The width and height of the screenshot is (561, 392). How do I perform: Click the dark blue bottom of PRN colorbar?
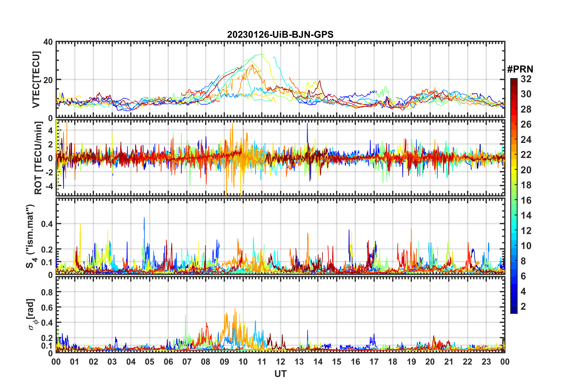click(x=514, y=310)
